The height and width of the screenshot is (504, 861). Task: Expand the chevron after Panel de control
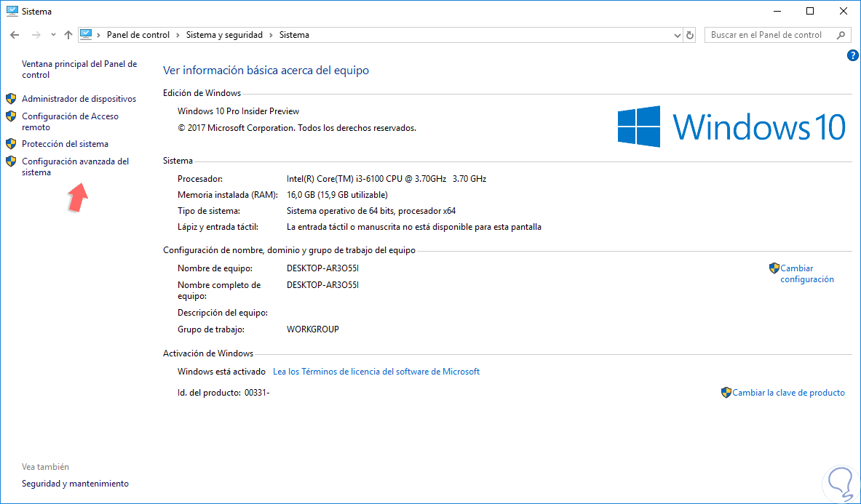pos(178,35)
